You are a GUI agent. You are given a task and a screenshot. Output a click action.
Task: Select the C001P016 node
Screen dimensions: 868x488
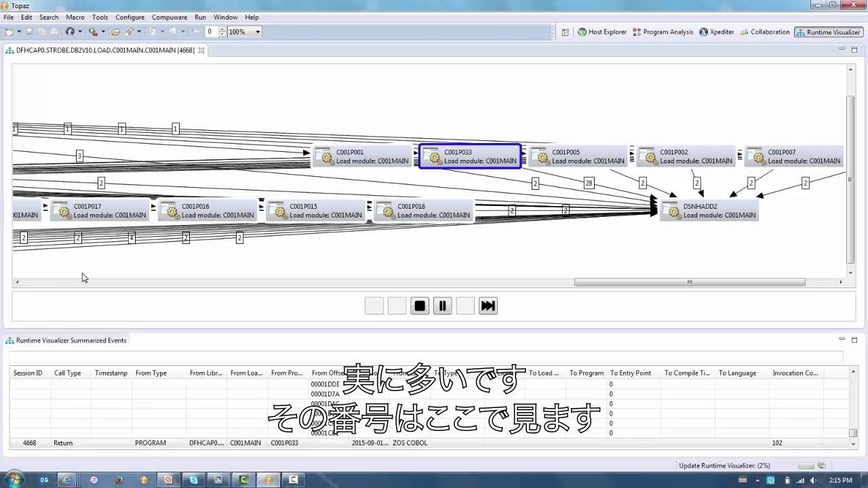click(x=208, y=210)
